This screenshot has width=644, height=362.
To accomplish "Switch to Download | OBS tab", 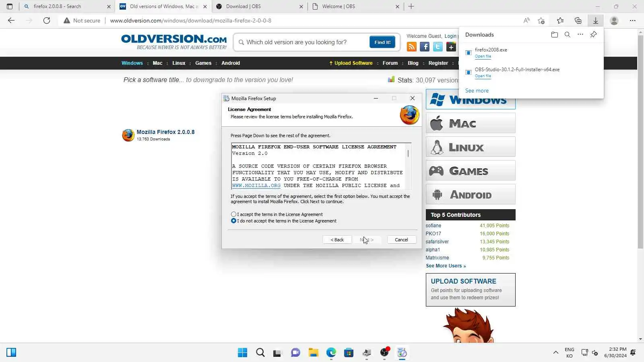I will coord(259,6).
